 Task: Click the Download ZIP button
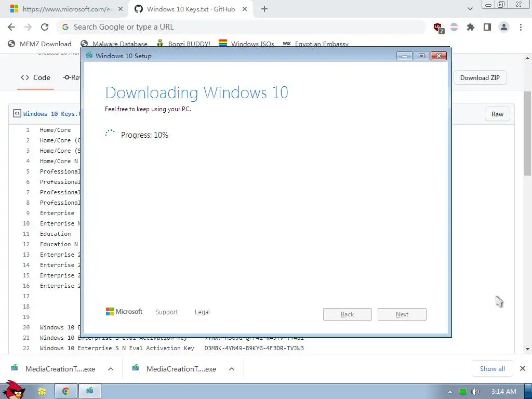(480, 78)
